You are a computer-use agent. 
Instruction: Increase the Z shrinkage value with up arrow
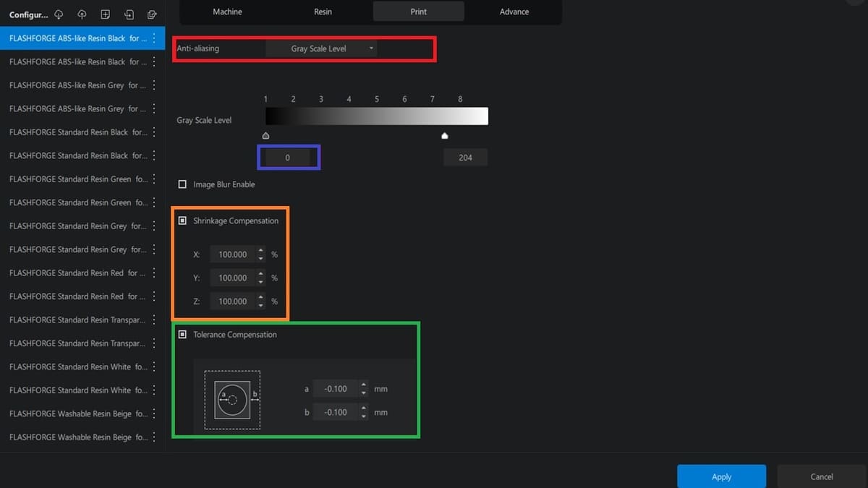tap(261, 297)
